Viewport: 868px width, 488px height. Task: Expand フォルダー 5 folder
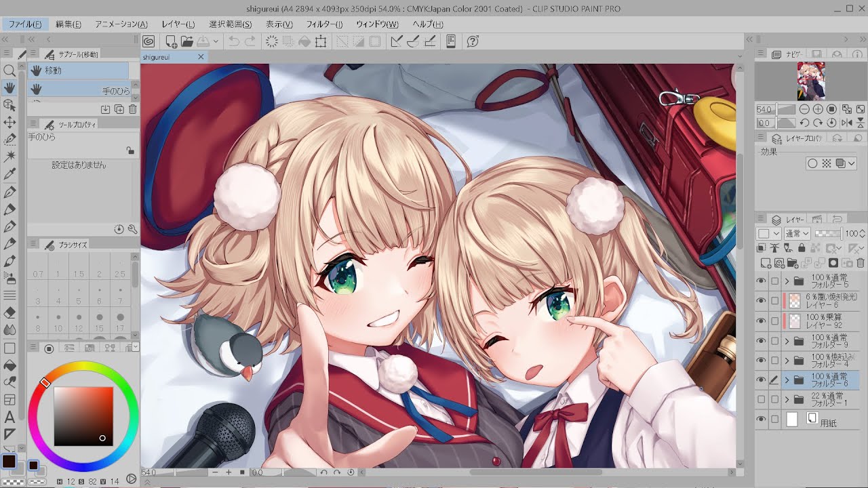point(787,281)
